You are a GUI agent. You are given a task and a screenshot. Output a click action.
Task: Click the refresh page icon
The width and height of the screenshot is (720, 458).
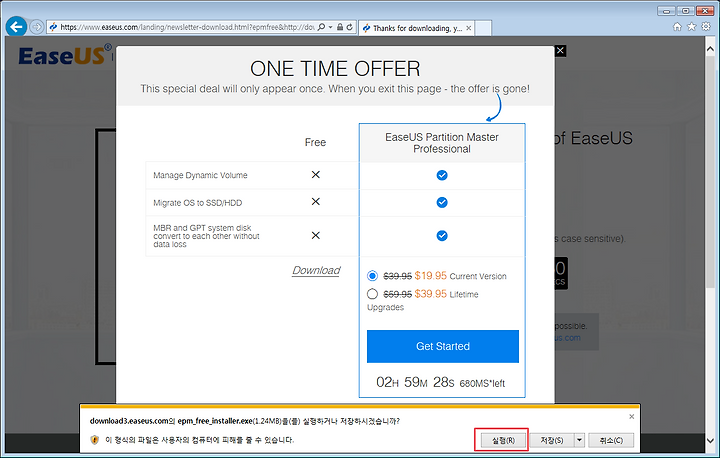(x=349, y=27)
